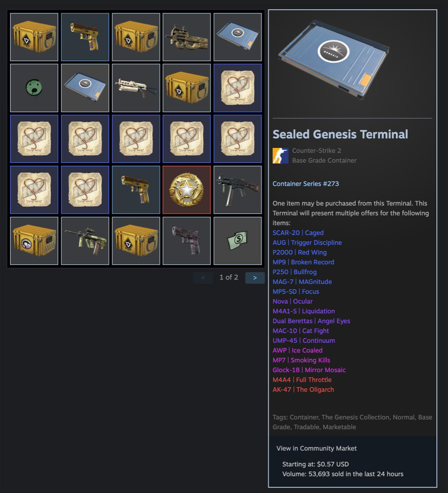Screen dimensions: 448x493
Task: Go to next inventory page
Action: point(255,278)
